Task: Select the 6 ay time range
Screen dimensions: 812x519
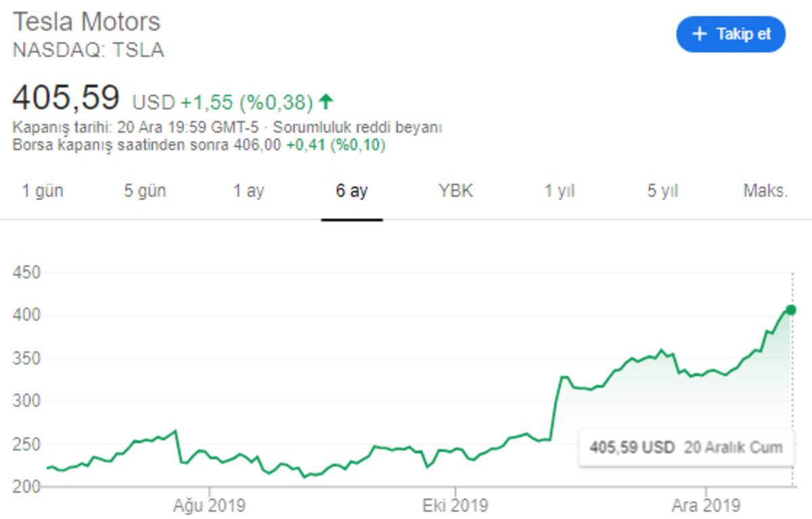Action: pyautogui.click(x=350, y=191)
